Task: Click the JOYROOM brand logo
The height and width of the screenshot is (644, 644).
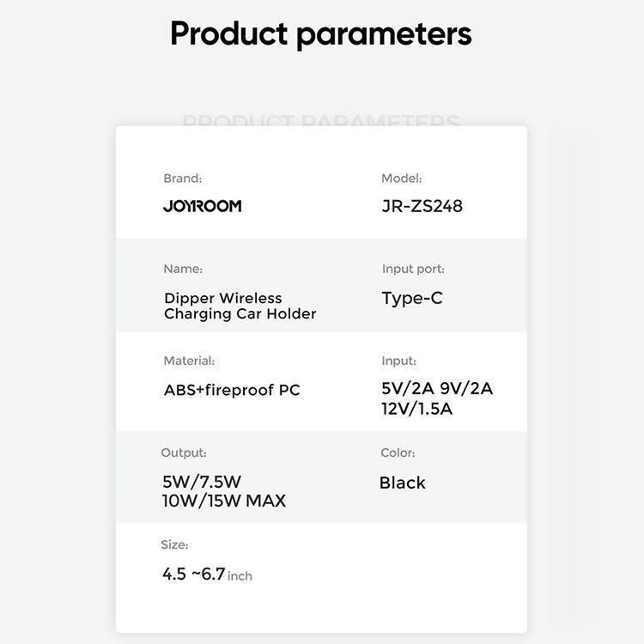Action: 202,206
